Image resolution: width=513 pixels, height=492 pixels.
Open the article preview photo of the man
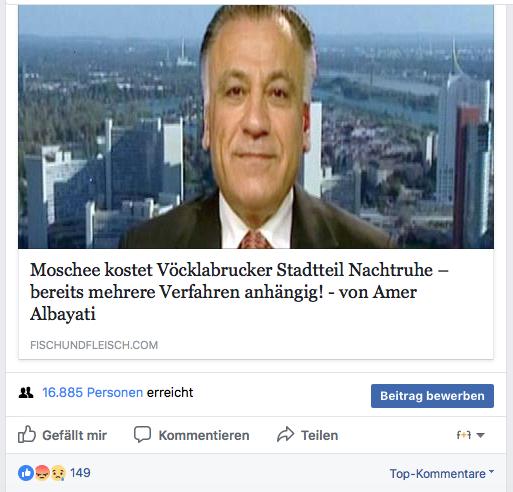coord(256,127)
